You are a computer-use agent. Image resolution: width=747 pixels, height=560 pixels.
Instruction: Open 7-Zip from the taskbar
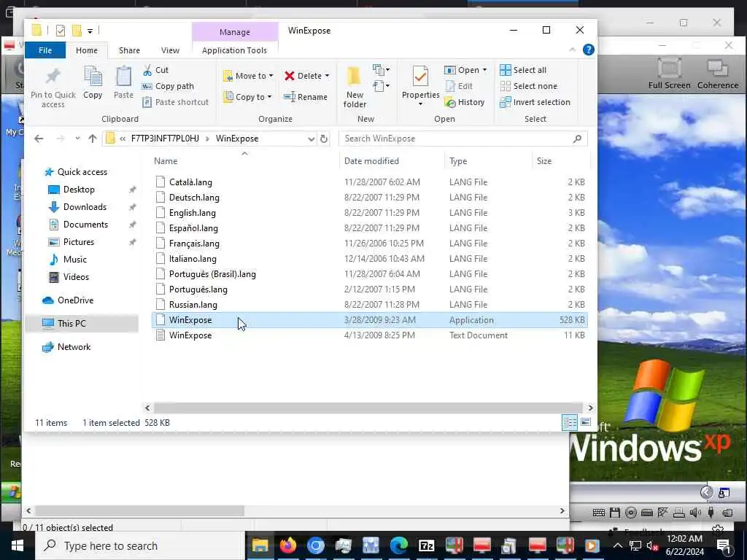point(426,545)
